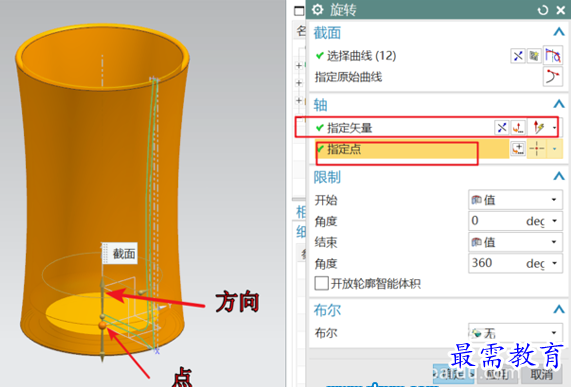The width and height of the screenshot is (572, 387).
Task: Select the 指定点 row
Action: (x=412, y=149)
